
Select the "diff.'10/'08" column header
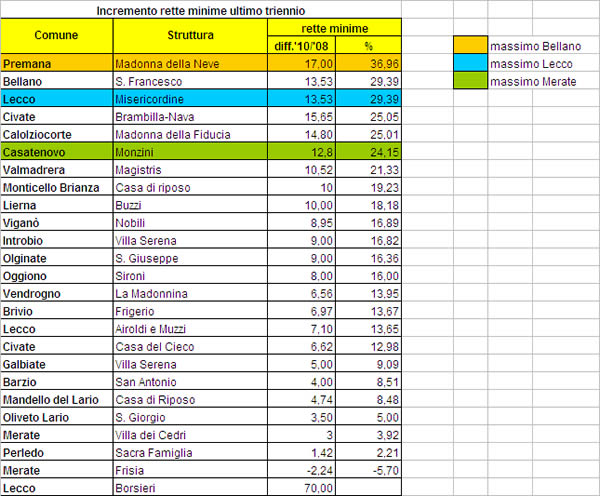pos(302,45)
